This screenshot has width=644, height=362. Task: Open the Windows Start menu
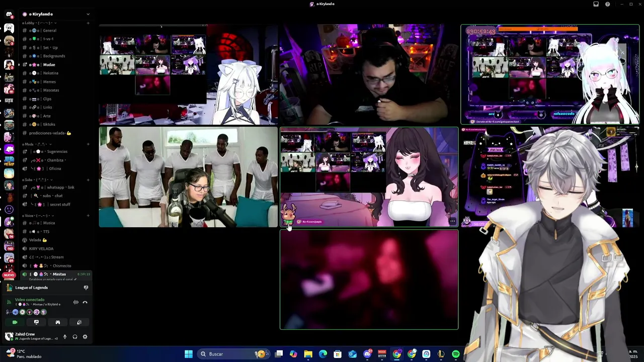[189, 354]
